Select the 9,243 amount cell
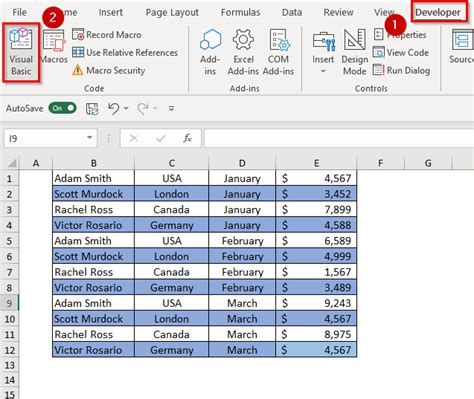The height and width of the screenshot is (399, 474). [x=316, y=303]
